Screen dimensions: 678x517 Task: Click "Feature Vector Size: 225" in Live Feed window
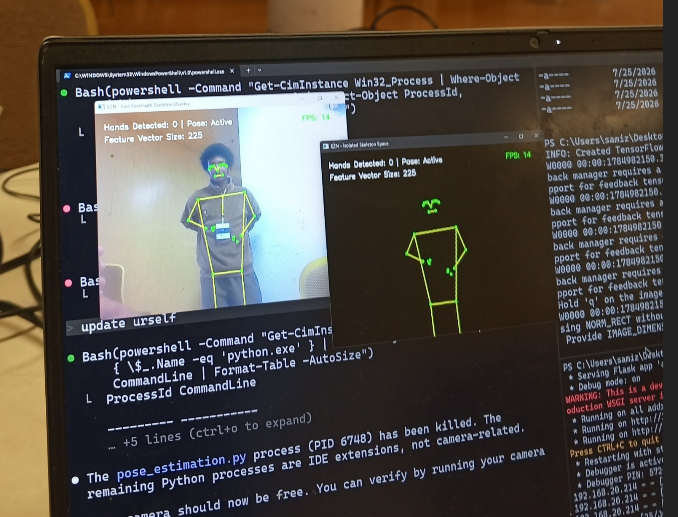click(x=153, y=137)
